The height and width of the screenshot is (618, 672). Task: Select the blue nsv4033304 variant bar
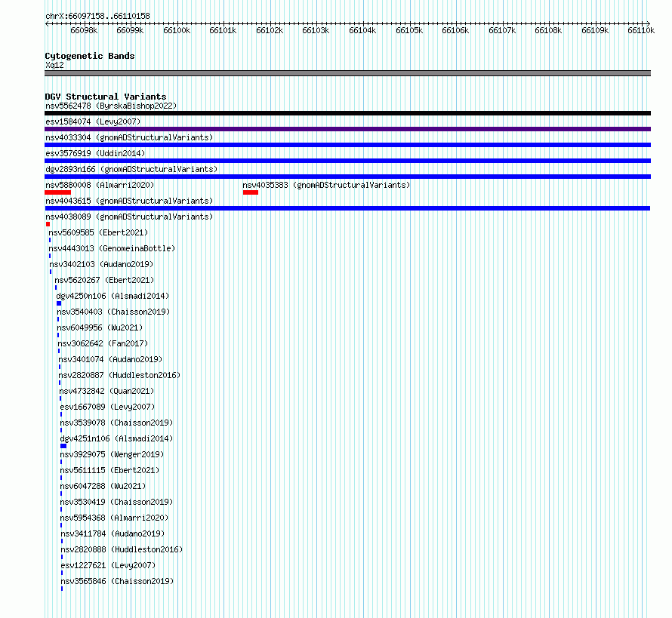coord(347,145)
